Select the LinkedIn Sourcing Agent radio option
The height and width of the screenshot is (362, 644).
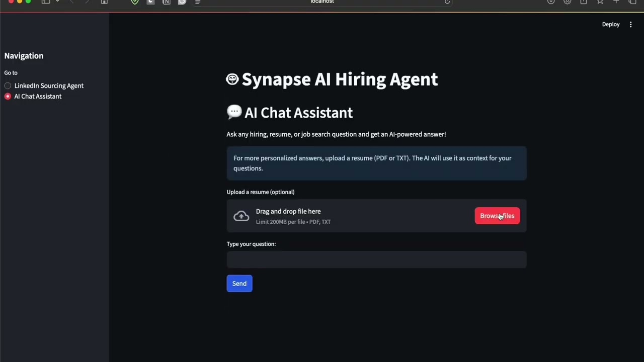tap(44, 85)
